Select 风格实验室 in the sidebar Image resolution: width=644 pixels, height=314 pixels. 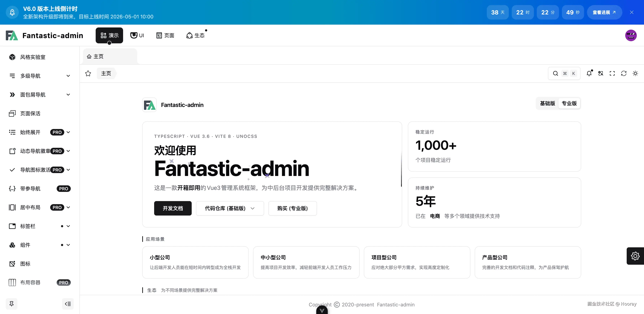(x=32, y=57)
